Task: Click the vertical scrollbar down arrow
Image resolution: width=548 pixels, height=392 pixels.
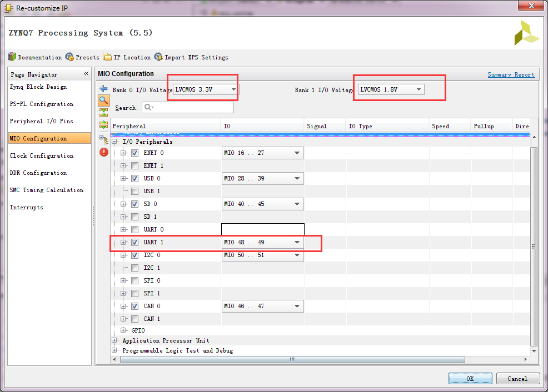Action: [x=534, y=351]
